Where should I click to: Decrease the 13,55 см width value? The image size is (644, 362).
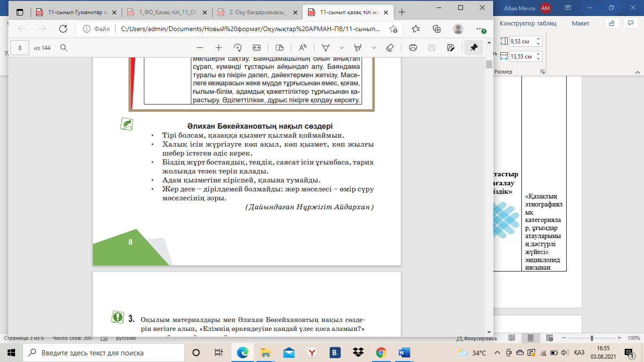tap(539, 59)
